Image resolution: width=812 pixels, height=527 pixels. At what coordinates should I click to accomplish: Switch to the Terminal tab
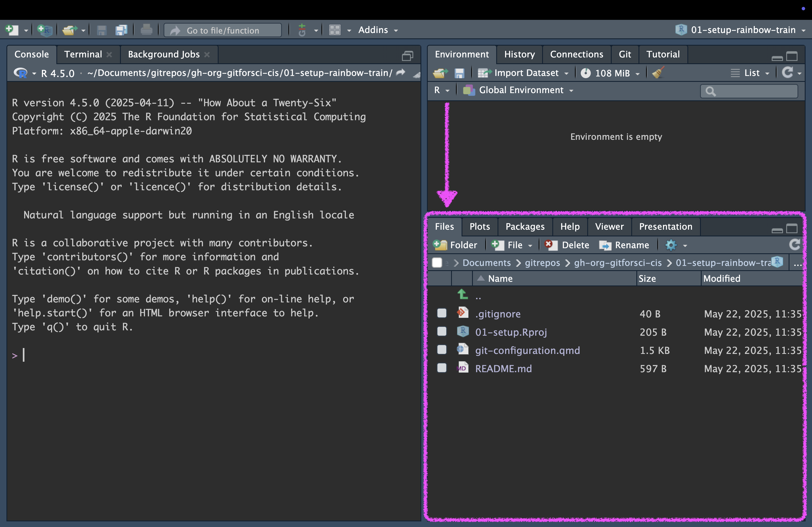tap(83, 54)
